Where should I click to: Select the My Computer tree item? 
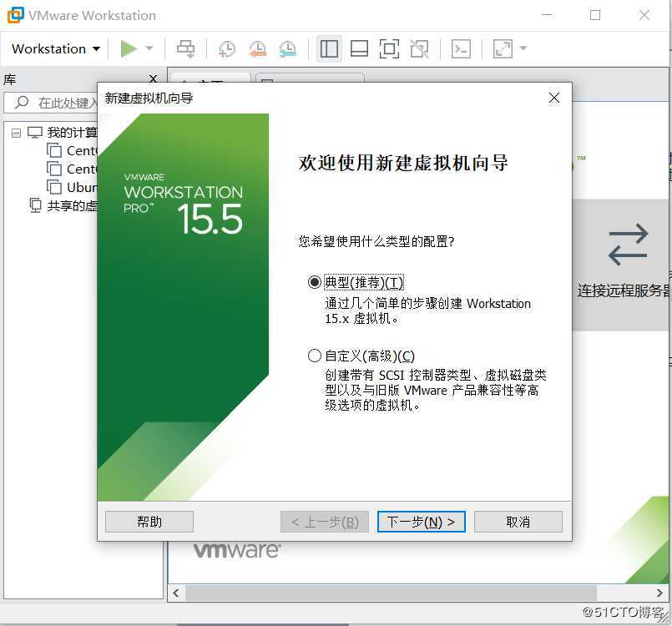pyautogui.click(x=63, y=133)
